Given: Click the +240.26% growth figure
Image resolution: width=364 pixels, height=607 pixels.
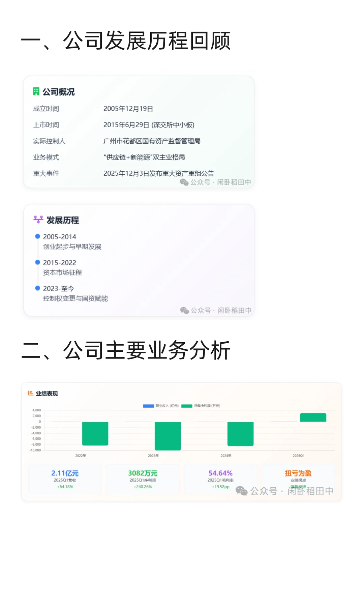Looking at the screenshot, I should pyautogui.click(x=143, y=487).
